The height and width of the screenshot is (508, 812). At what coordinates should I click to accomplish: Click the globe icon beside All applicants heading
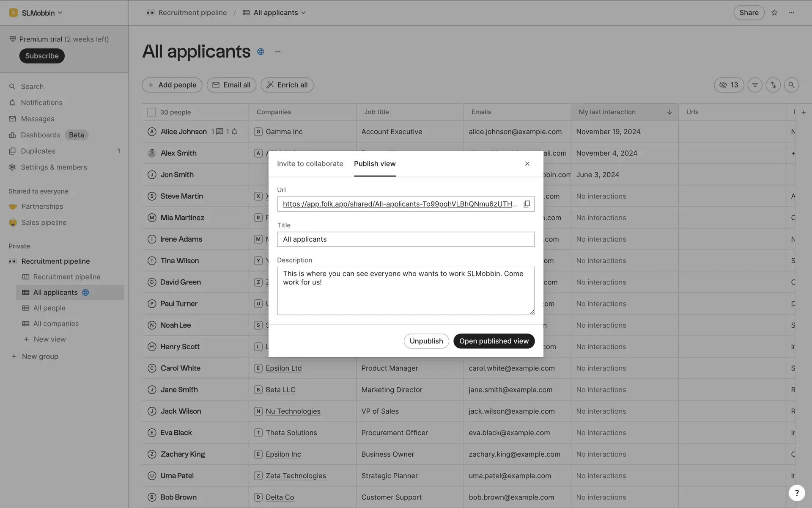[261, 52]
